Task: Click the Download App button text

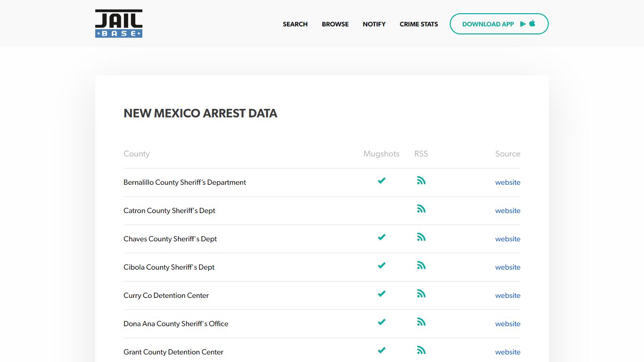Action: click(x=488, y=24)
